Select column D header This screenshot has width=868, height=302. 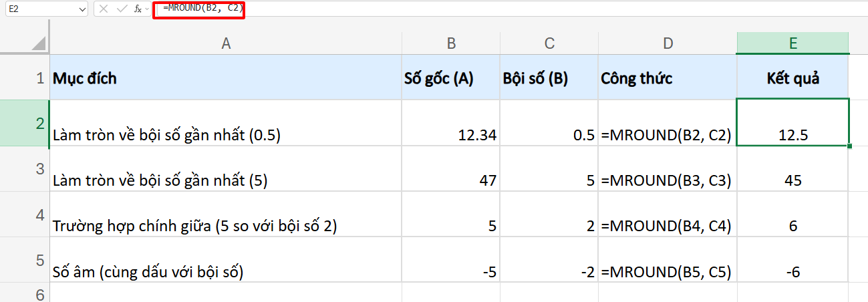(668, 43)
